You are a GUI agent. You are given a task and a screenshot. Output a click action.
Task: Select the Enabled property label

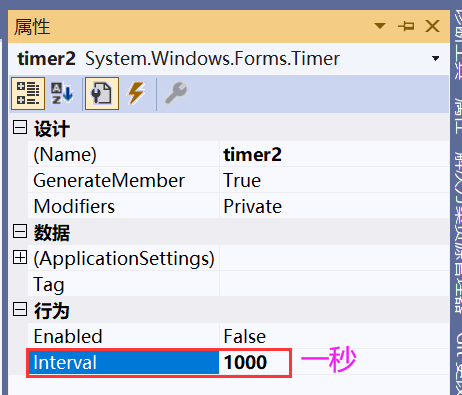tap(68, 336)
